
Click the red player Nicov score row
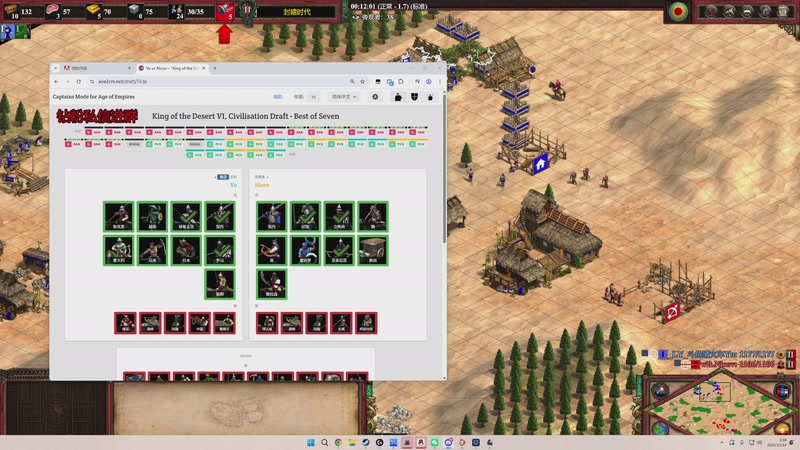click(x=735, y=364)
